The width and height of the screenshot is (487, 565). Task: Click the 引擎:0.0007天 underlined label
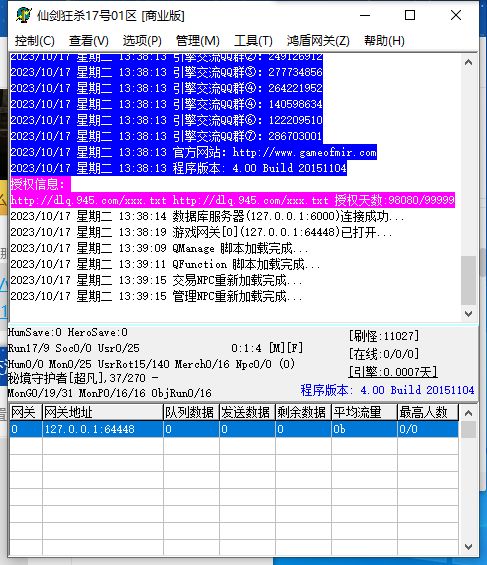(x=393, y=372)
